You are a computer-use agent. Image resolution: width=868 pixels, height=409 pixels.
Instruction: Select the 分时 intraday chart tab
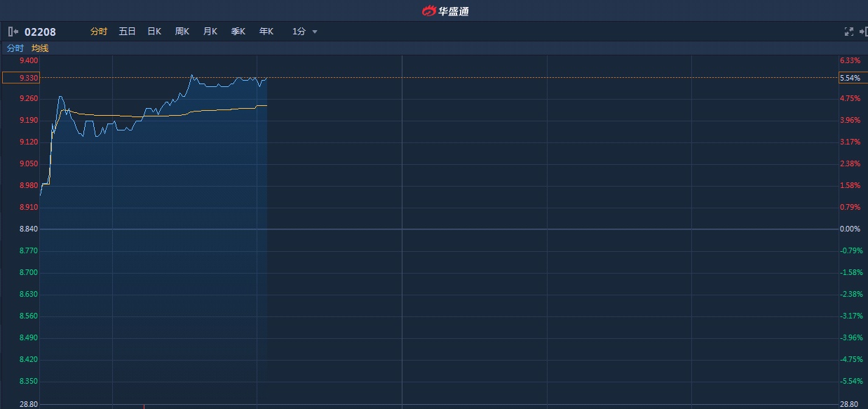pos(99,32)
